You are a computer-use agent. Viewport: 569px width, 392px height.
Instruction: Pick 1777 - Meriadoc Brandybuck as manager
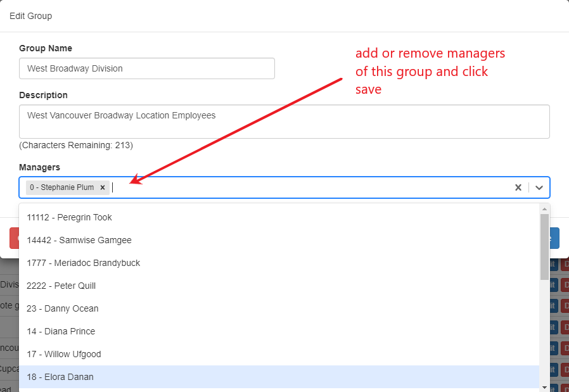click(83, 263)
